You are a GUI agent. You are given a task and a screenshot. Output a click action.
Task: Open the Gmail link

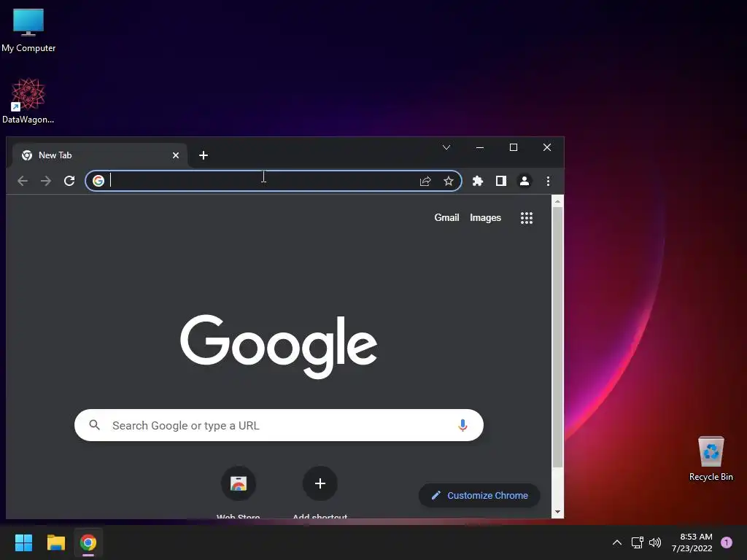click(447, 217)
